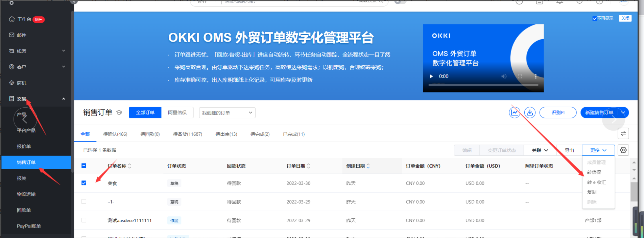Select 转信保 from the menu
The image size is (644, 238).
594,172
